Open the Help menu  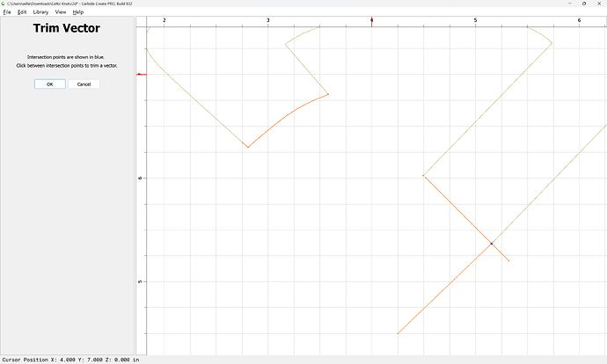tap(78, 12)
